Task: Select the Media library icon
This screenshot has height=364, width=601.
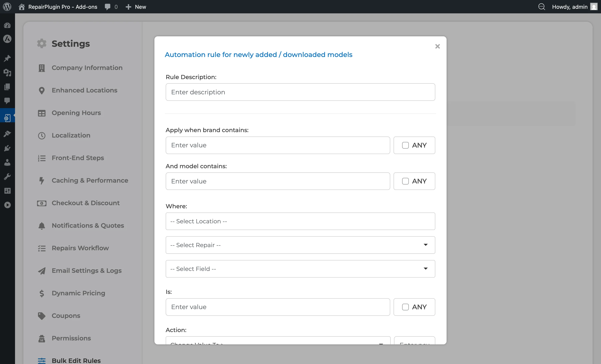Action: (8, 73)
